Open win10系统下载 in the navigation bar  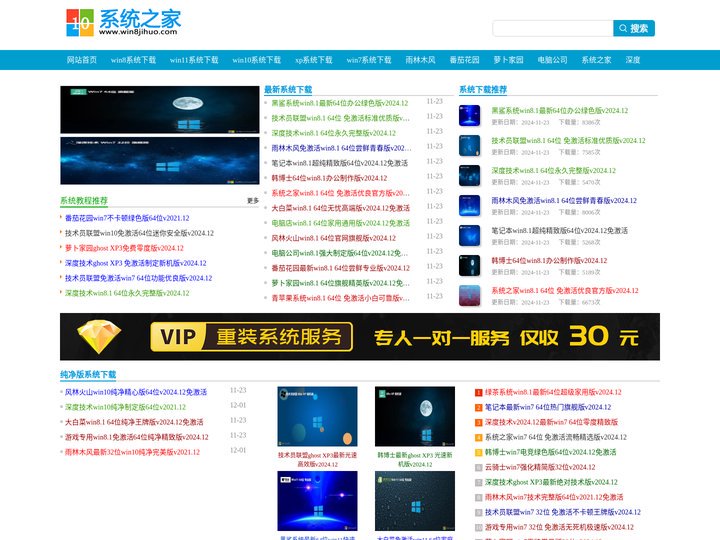[x=256, y=60]
